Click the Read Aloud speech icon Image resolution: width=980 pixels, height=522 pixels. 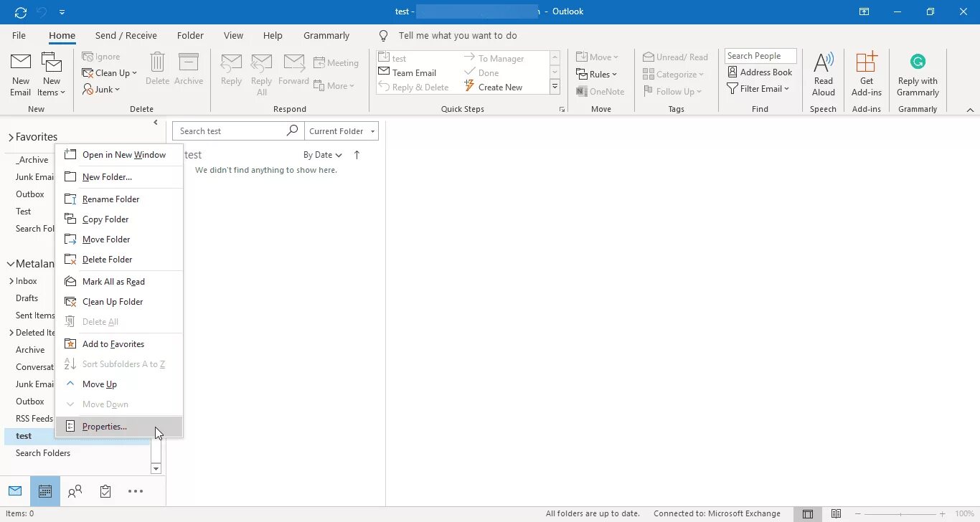pyautogui.click(x=824, y=75)
